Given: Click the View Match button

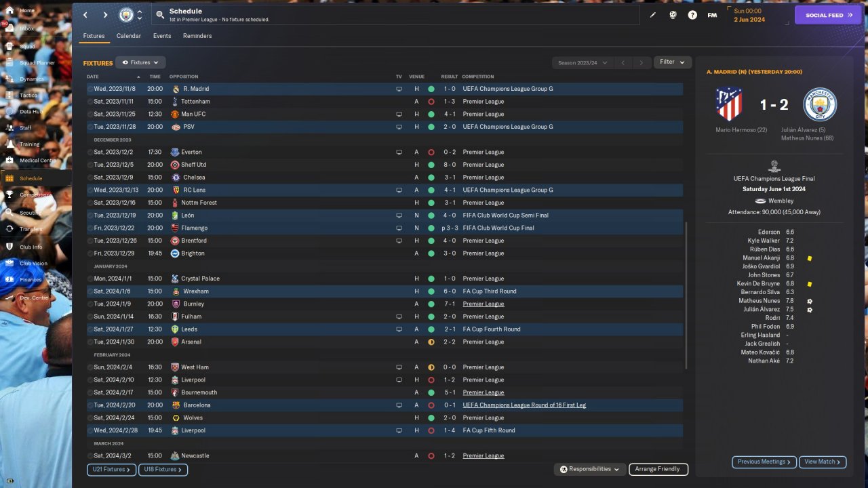Looking at the screenshot, I should [823, 462].
